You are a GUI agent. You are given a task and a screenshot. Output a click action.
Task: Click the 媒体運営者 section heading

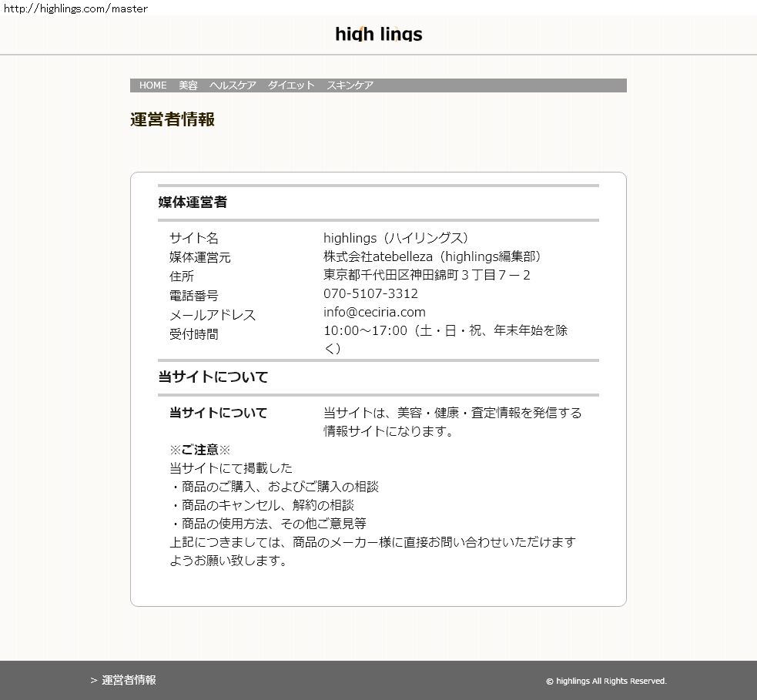(x=193, y=202)
